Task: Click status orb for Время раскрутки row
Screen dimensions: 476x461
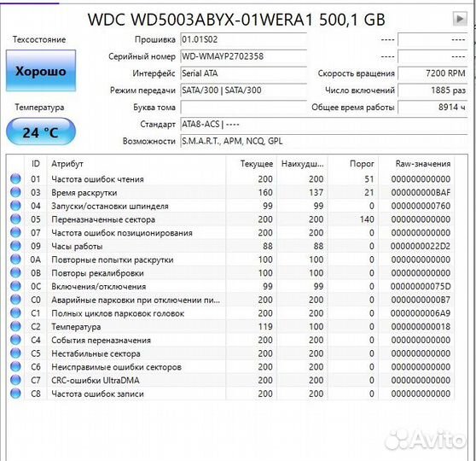Action: pyautogui.click(x=15, y=192)
